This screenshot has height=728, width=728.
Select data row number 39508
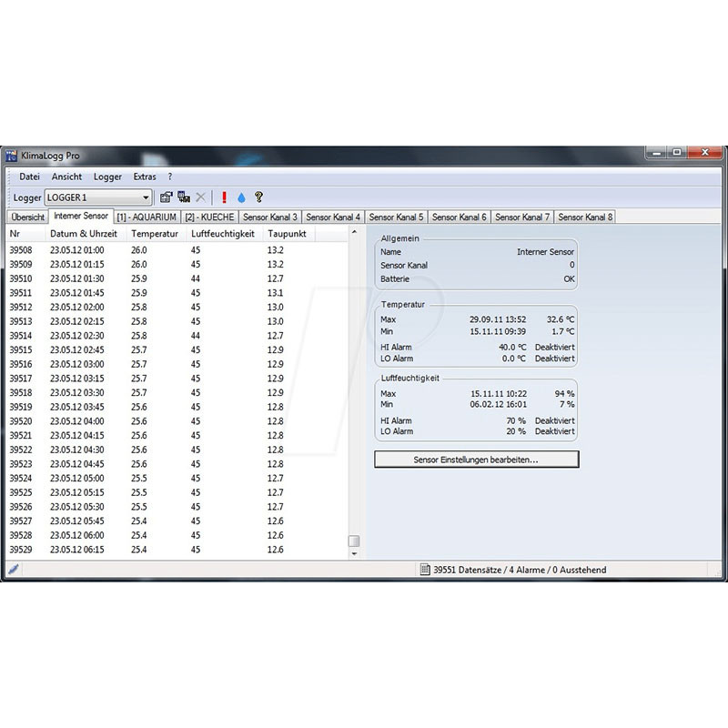[x=177, y=249]
